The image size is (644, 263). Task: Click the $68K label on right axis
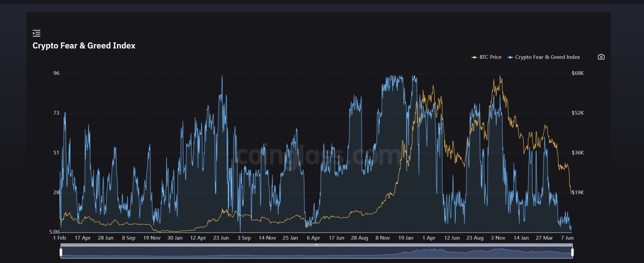coord(578,73)
